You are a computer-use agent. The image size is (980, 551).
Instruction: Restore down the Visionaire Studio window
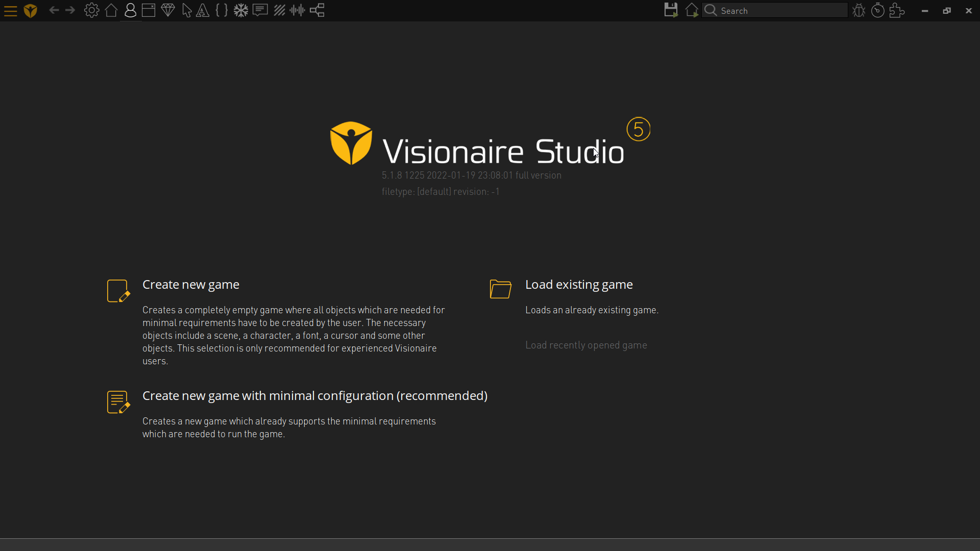[x=947, y=11]
